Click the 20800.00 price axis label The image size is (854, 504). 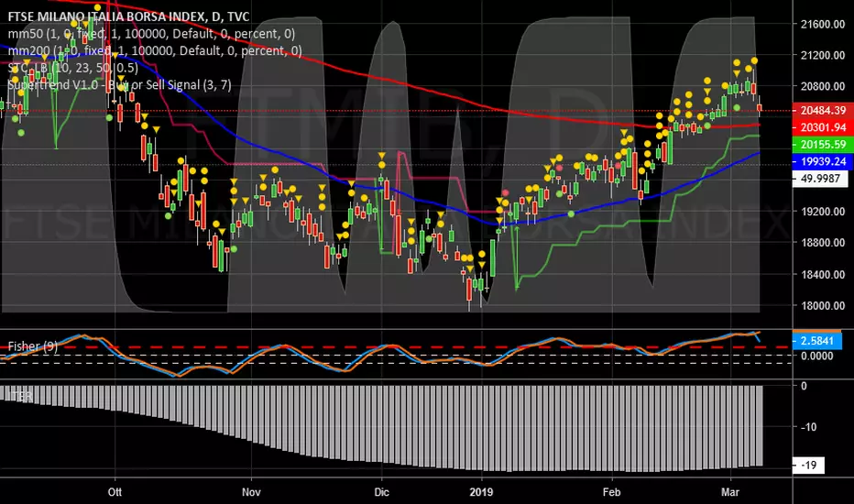pos(823,86)
